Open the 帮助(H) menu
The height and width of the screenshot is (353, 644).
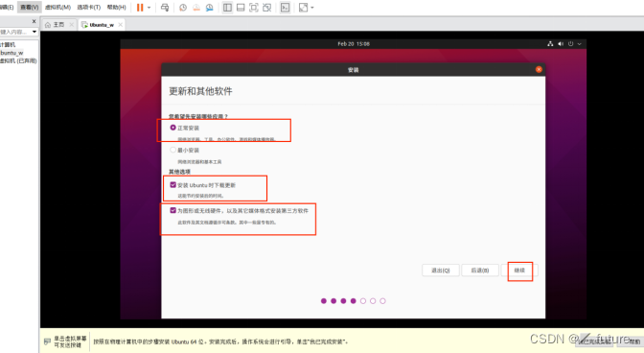coord(116,7)
